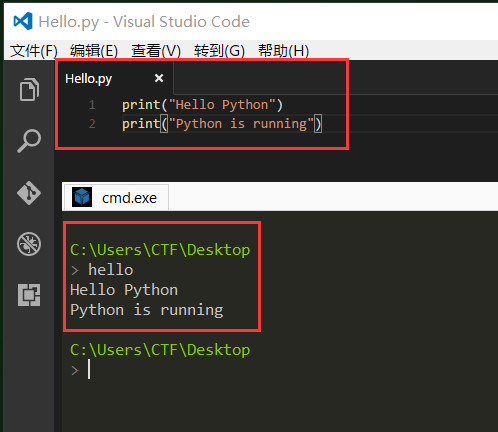The height and width of the screenshot is (432, 498).
Task: Open the Git source control icon
Action: click(x=29, y=193)
